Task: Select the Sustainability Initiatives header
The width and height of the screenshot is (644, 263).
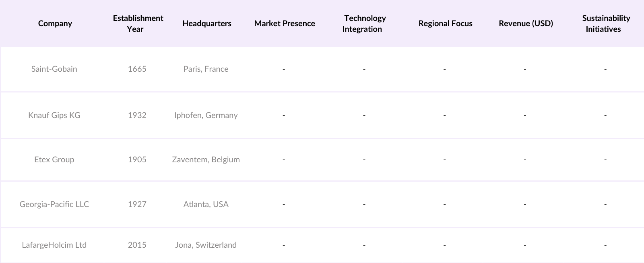Action: 605,23
